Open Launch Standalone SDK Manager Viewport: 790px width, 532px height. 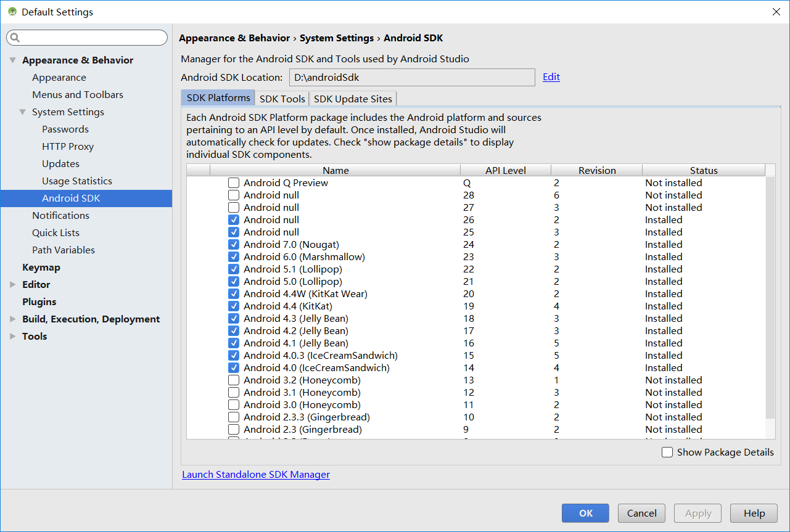pyautogui.click(x=256, y=474)
